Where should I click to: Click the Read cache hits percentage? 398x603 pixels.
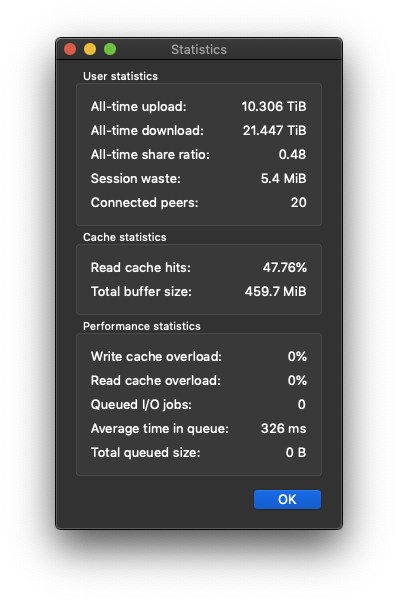tap(285, 267)
